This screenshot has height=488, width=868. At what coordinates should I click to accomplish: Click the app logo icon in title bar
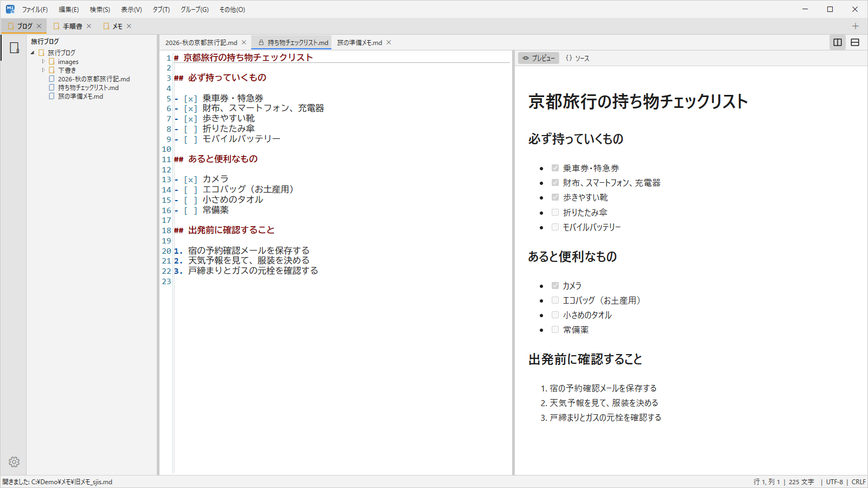pos(10,9)
